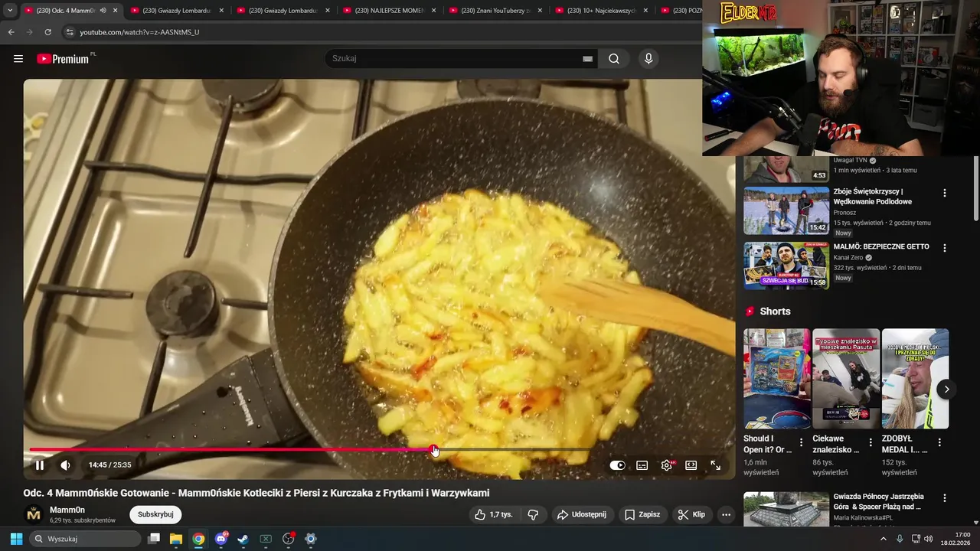Viewport: 980px width, 551px height.
Task: Open the taskbar clock showing 17:00
Action: [x=955, y=539]
